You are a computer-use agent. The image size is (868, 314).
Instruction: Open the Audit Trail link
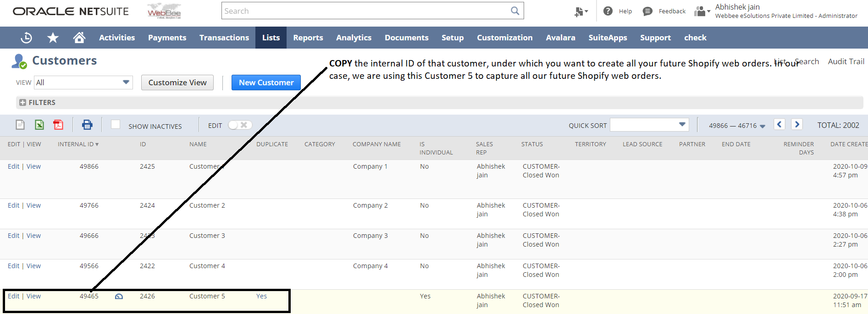[846, 61]
